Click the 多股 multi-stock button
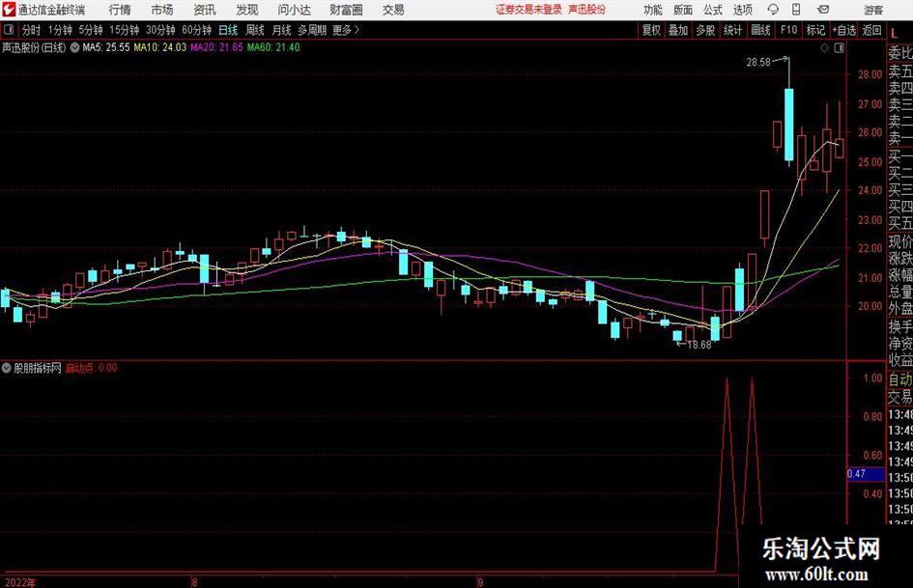The width and height of the screenshot is (913, 588). 705,30
